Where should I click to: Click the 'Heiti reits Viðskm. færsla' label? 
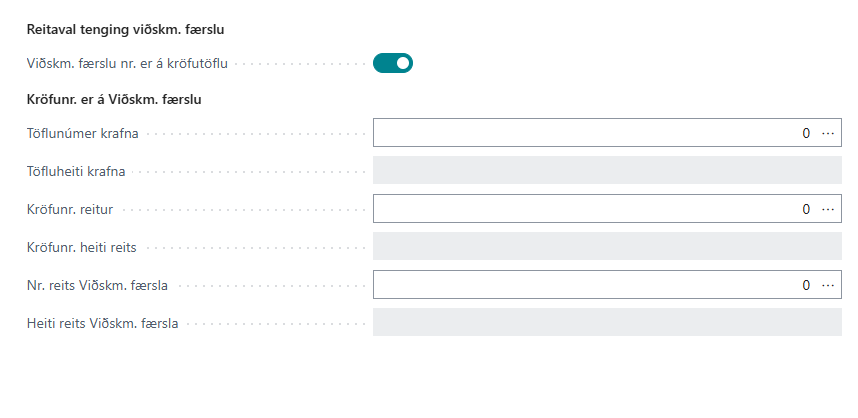[x=102, y=323]
